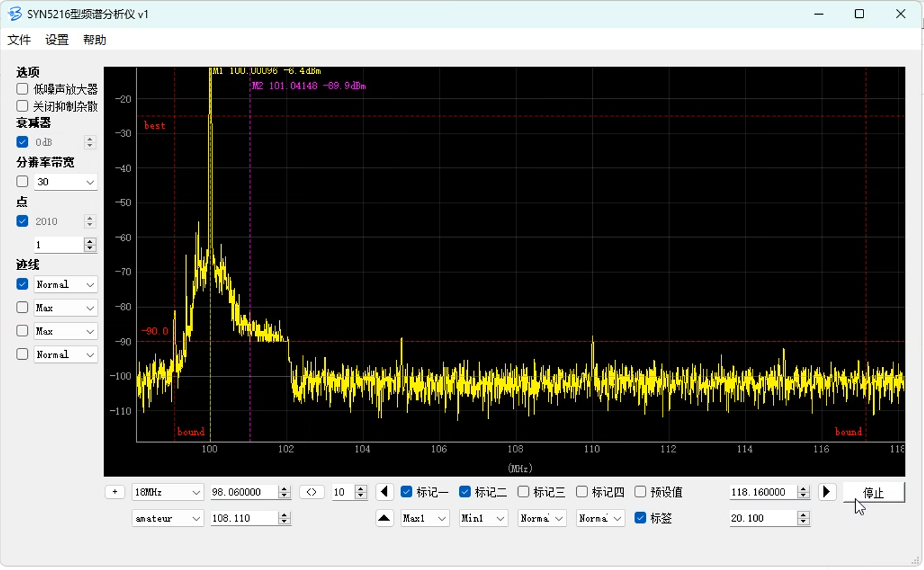924x570 pixels.
Task: Click the M2 marker readout text
Action: click(309, 85)
